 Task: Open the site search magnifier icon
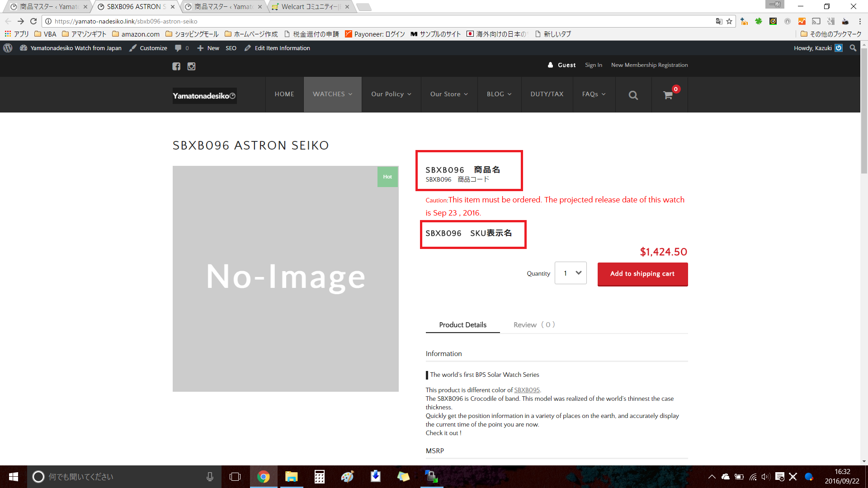[x=633, y=95]
